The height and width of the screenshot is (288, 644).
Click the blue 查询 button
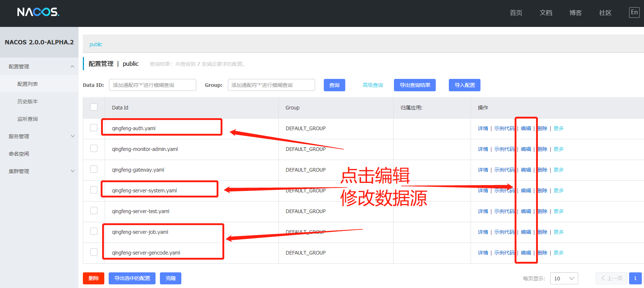tap(334, 85)
